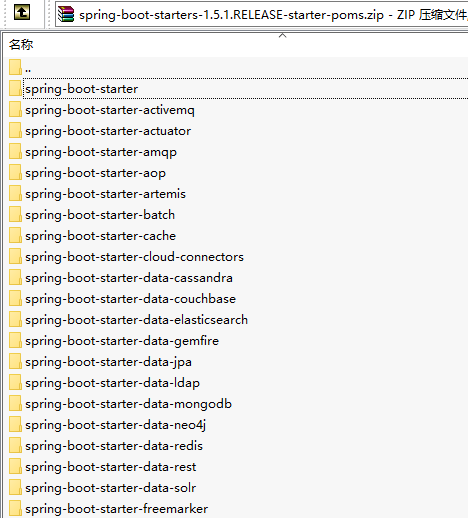
Task: Click folder icon of spring-boot-starter-data-elasticsearch
Action: click(15, 319)
